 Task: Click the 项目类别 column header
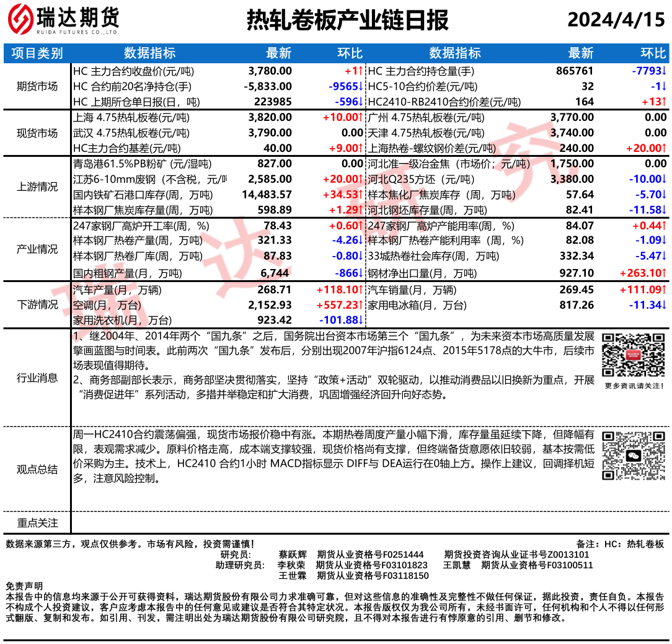[x=37, y=53]
